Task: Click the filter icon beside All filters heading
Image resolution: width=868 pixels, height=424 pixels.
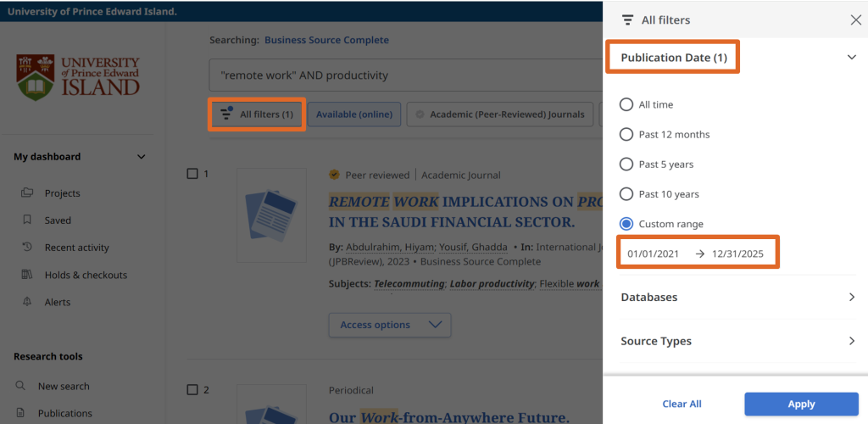Action: coord(627,20)
